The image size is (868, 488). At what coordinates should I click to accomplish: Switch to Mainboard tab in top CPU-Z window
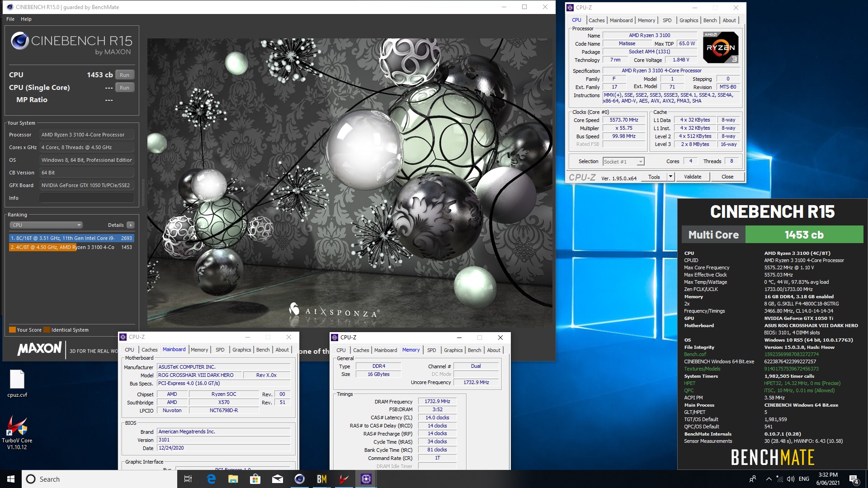(621, 20)
